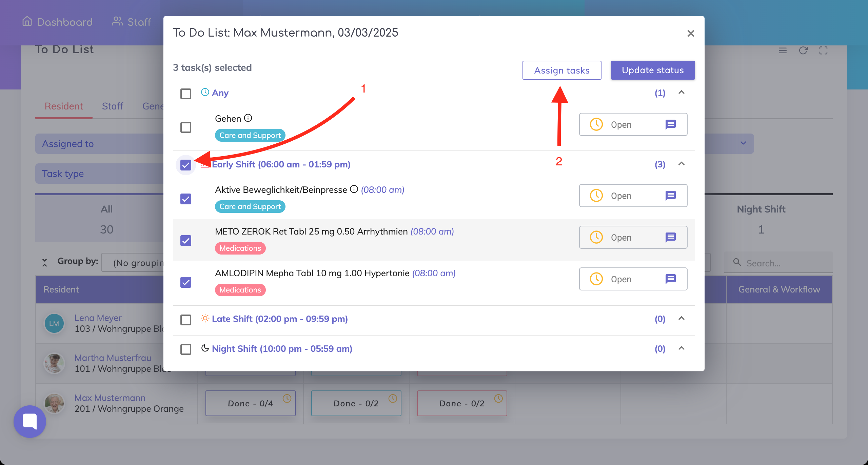Open comment icon for Gehen task
Image resolution: width=868 pixels, height=465 pixels.
pos(670,124)
